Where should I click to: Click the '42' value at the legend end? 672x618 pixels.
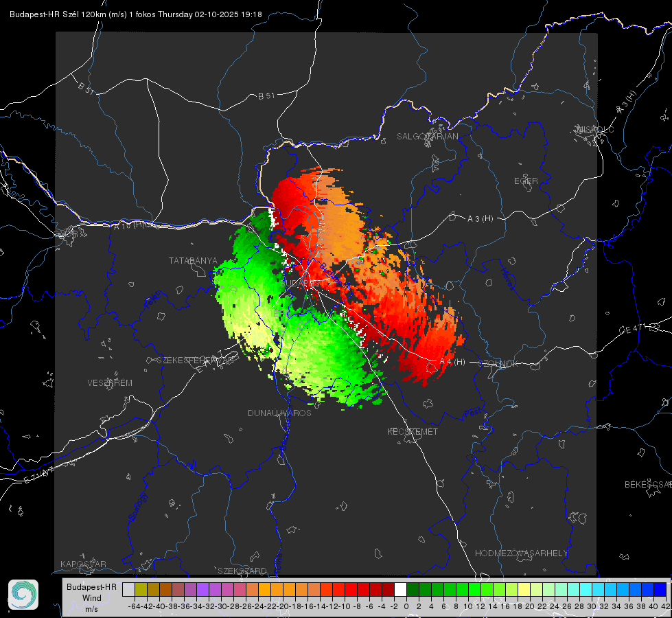(x=666, y=606)
